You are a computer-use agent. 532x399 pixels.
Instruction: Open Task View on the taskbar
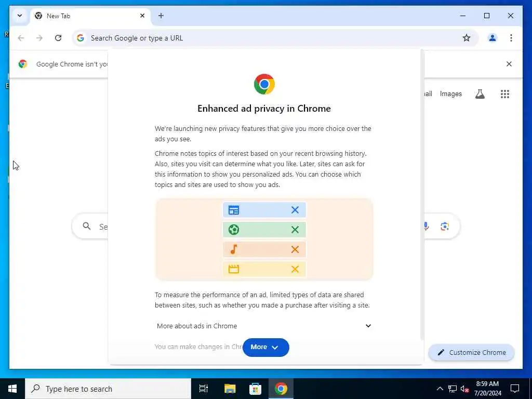coord(204,389)
